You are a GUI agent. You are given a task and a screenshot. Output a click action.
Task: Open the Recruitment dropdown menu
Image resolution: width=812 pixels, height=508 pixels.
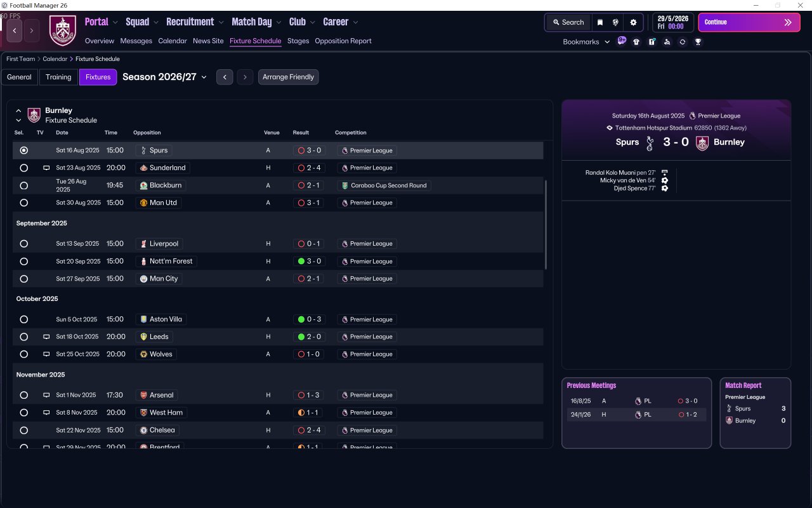[195, 22]
